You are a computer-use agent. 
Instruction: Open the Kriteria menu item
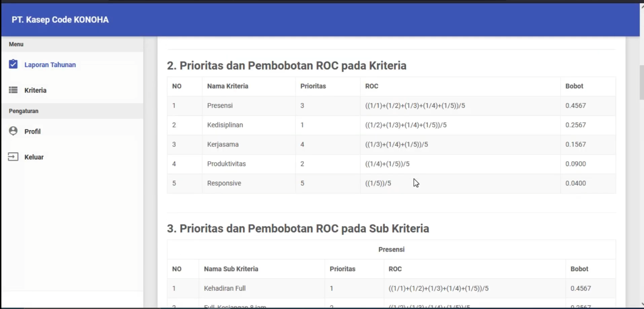(x=72, y=90)
